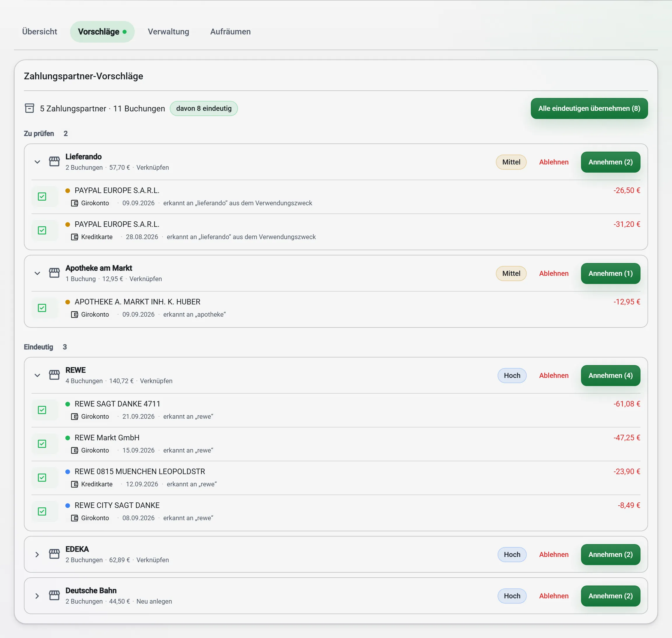Reject the Apotheke am Markt suggestion

coord(554,274)
